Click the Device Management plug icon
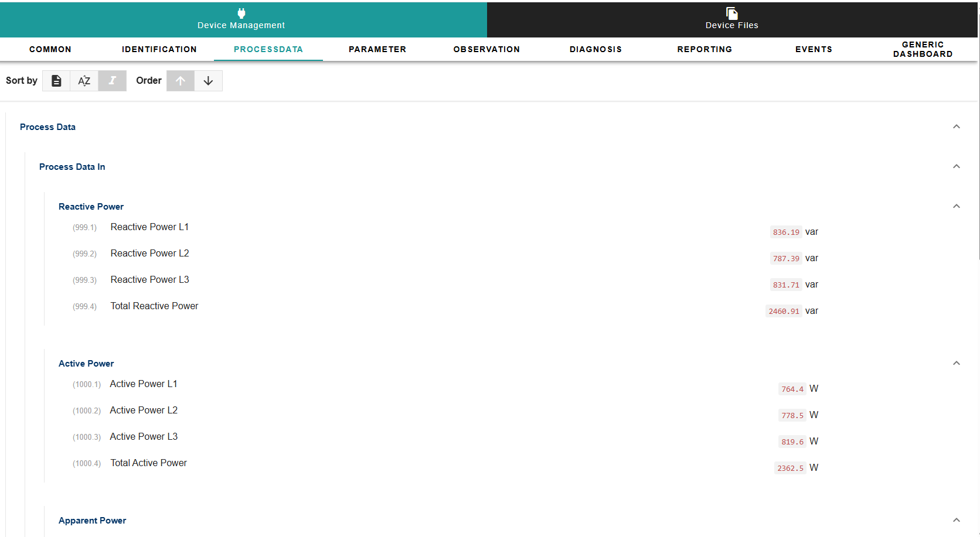This screenshot has width=980, height=537. [x=241, y=13]
